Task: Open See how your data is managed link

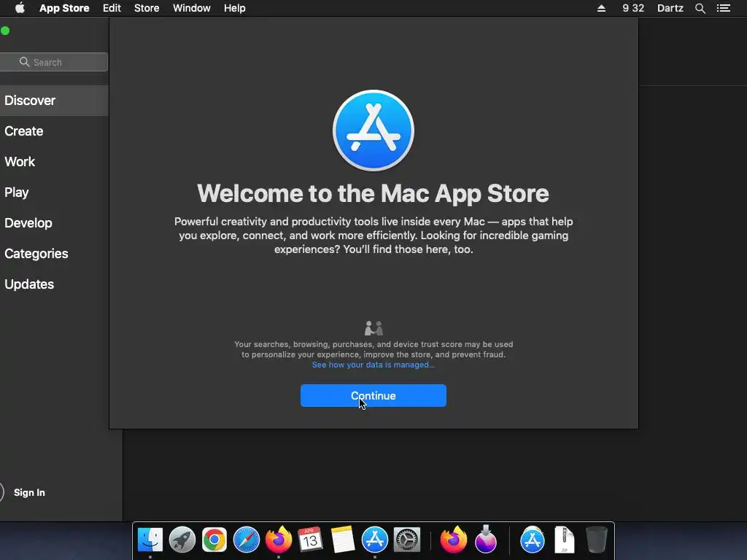Action: (x=373, y=365)
